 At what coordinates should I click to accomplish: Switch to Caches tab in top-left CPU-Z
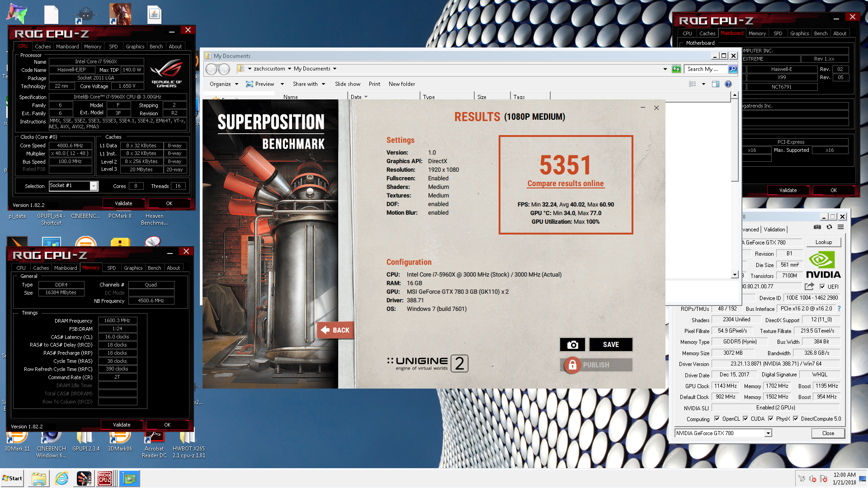tap(43, 47)
